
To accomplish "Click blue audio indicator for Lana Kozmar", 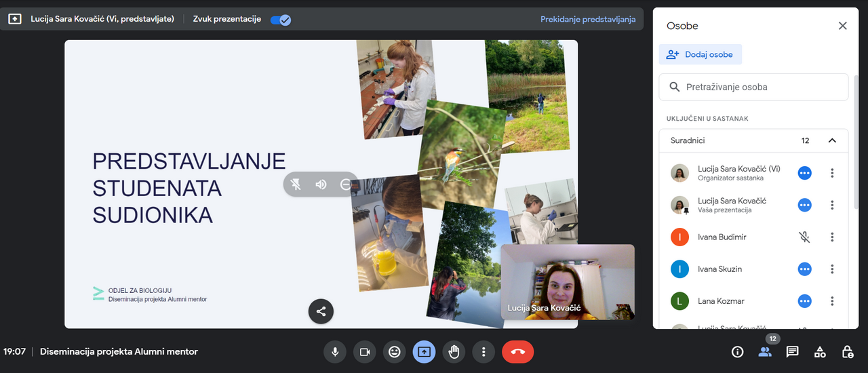I will click(x=804, y=301).
